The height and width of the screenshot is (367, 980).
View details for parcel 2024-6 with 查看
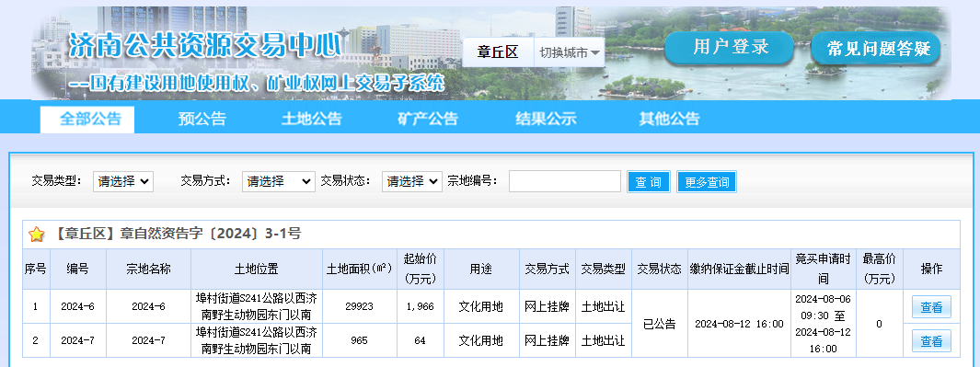pos(931,307)
